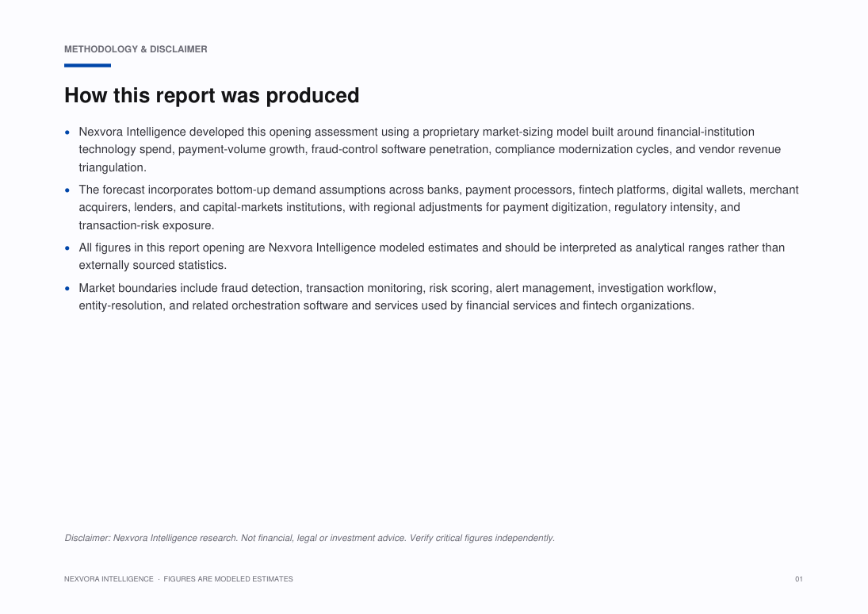This screenshot has height=614, width=868.
Task: Click the page number '01' in the footer
Action: tap(799, 579)
